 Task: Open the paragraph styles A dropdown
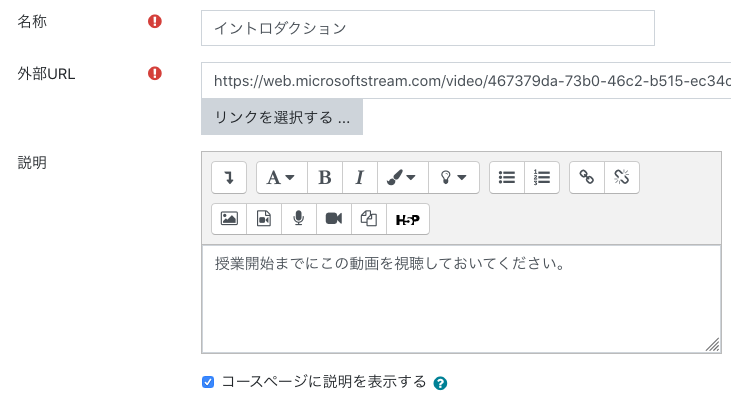point(282,178)
